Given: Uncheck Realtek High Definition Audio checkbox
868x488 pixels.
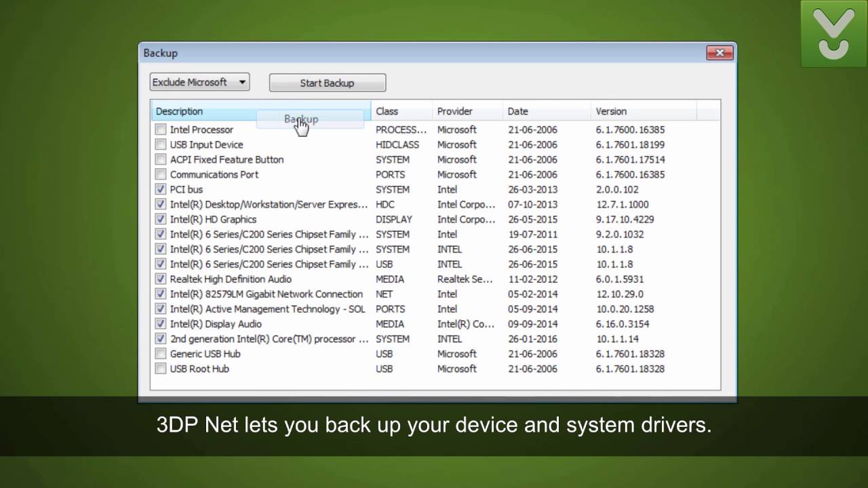Looking at the screenshot, I should coord(161,279).
